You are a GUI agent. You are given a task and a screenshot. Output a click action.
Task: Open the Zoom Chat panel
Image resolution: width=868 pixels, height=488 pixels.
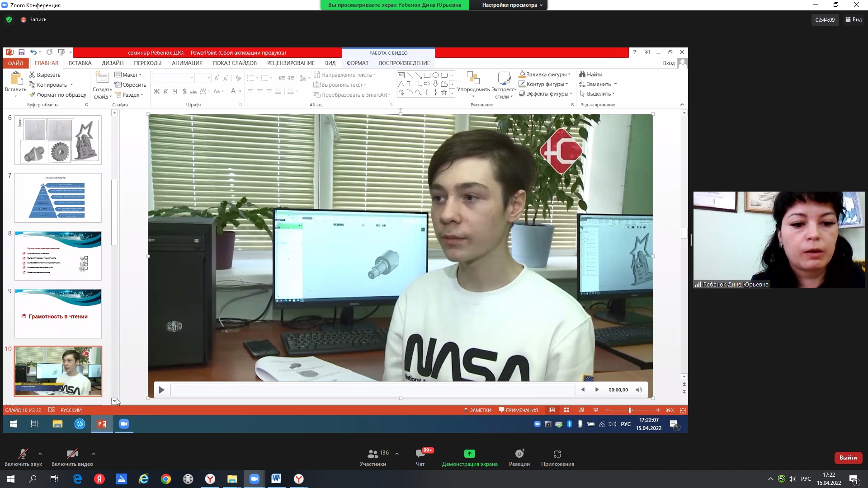point(420,454)
